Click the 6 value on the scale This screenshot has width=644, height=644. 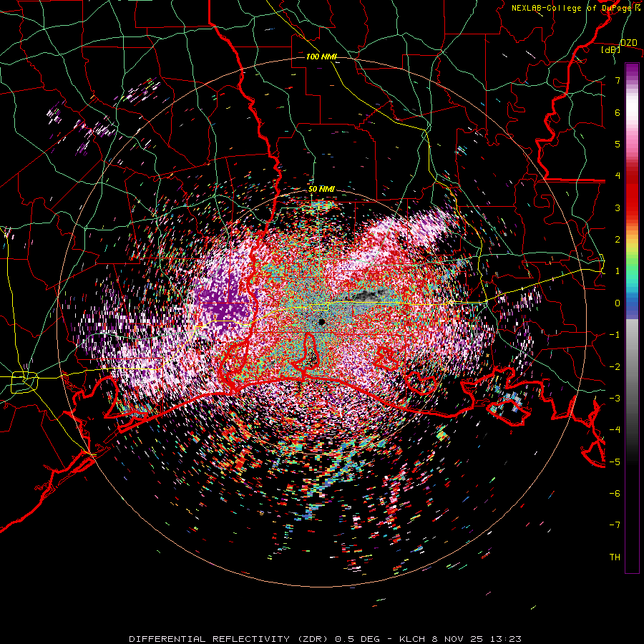pos(618,112)
